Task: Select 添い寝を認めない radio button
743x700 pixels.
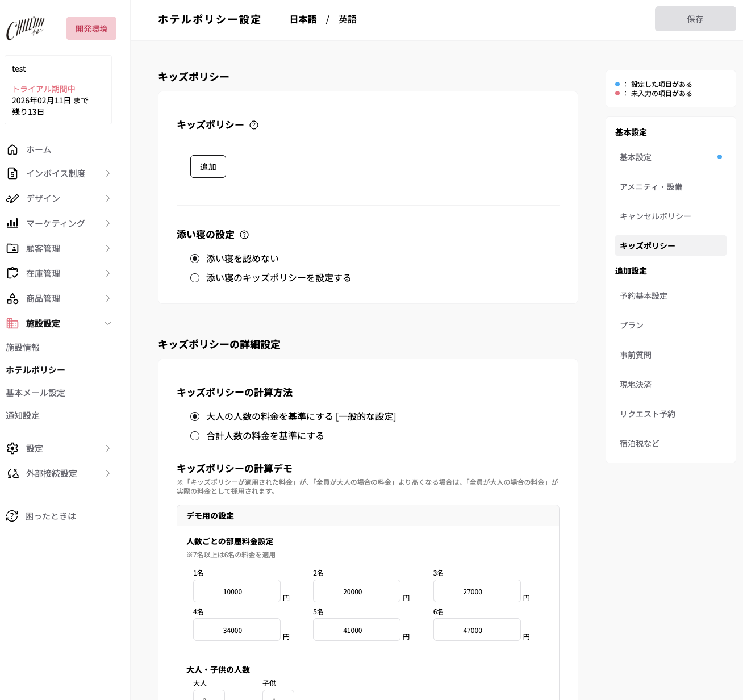Action: click(195, 259)
